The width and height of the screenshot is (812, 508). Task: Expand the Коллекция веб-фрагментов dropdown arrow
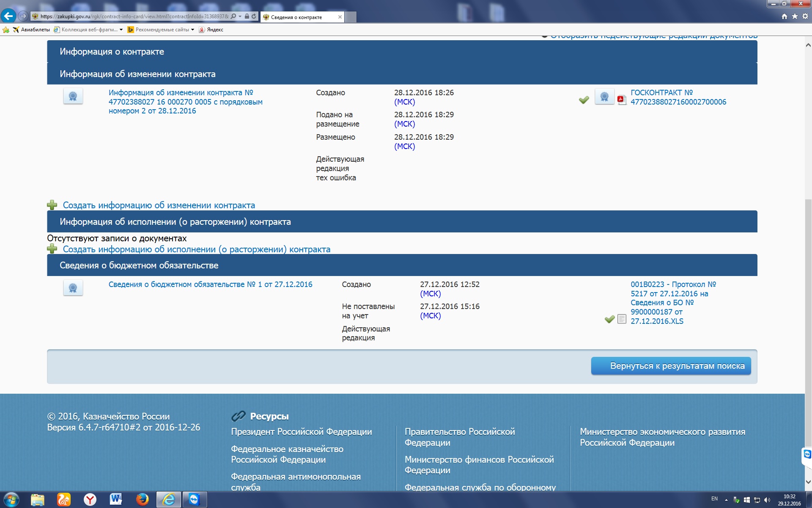pos(121,30)
